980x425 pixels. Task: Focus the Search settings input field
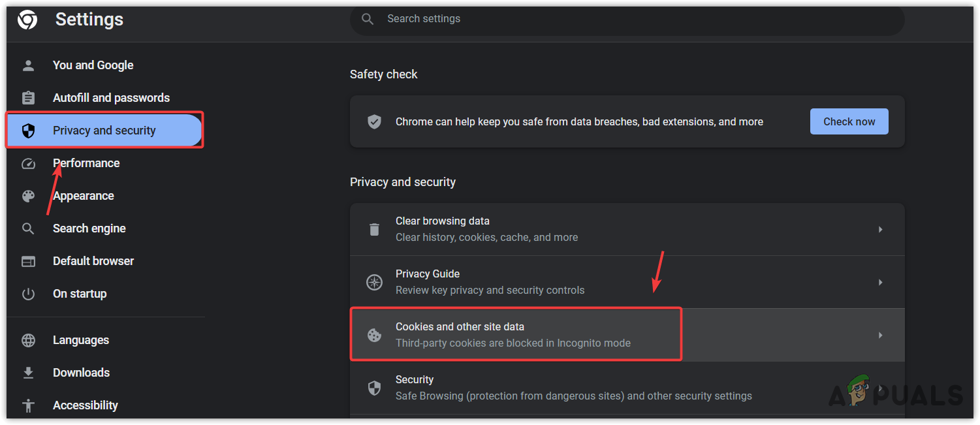(x=627, y=19)
